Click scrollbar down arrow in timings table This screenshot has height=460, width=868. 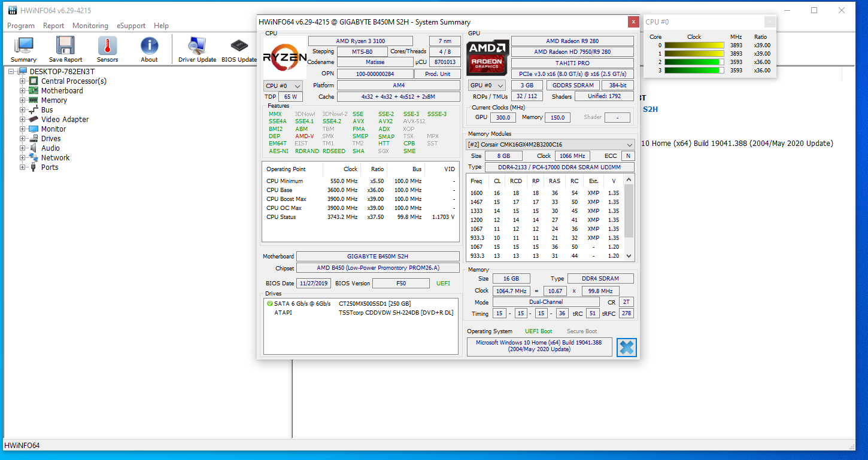[x=629, y=256]
